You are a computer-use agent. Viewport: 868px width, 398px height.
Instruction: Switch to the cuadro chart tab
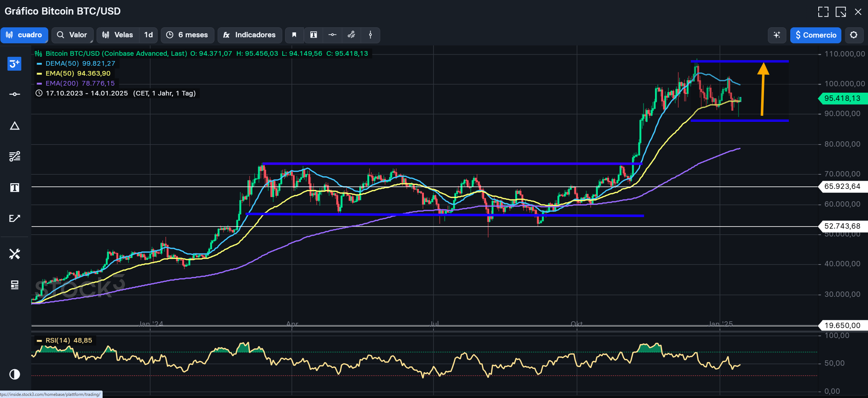pos(24,35)
